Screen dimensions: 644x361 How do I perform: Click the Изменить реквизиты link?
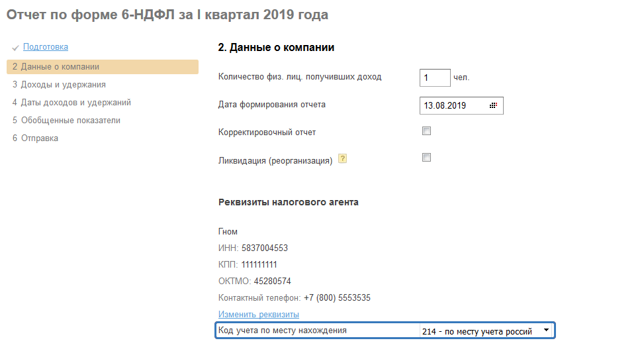(259, 314)
